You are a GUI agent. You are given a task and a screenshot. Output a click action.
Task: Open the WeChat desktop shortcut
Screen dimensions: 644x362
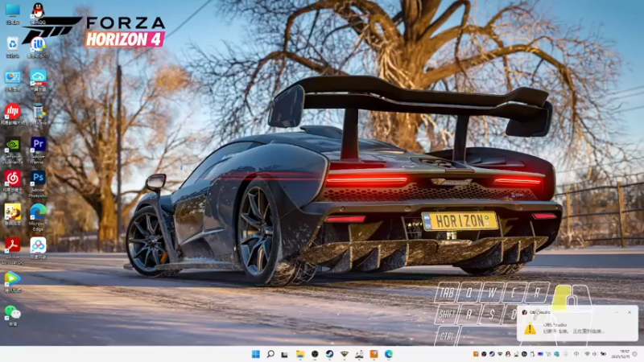click(x=13, y=315)
